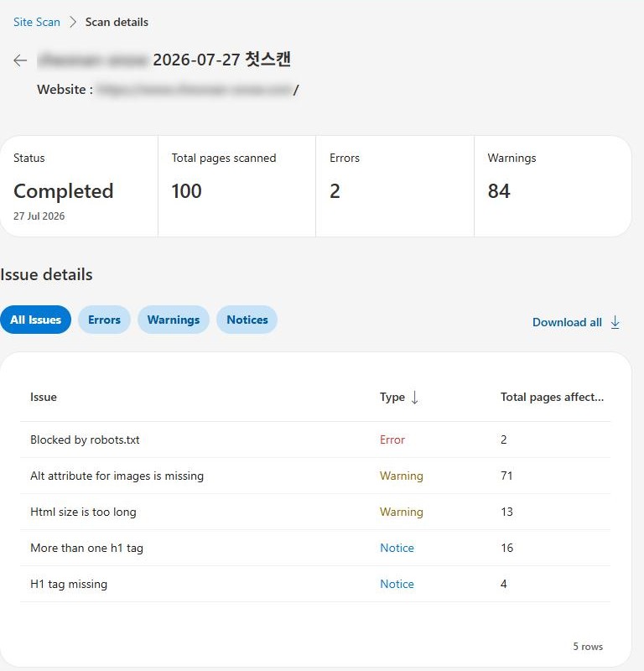Click the Warning label in Alt attribute row
This screenshot has height=671, width=644.
pos(402,476)
